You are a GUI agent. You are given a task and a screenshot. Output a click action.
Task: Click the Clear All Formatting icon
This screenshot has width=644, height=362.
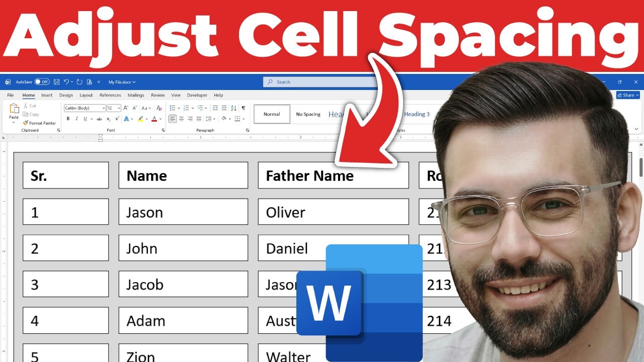coord(159,108)
